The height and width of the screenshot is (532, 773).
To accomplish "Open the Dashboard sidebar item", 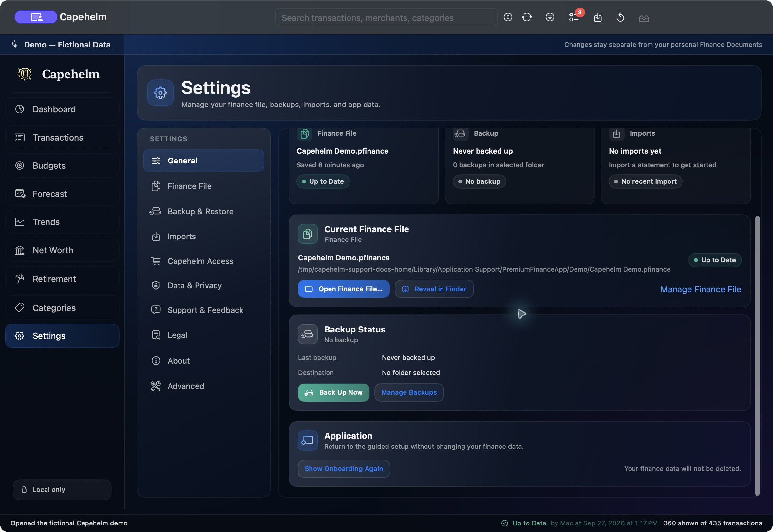I will 62,109.
